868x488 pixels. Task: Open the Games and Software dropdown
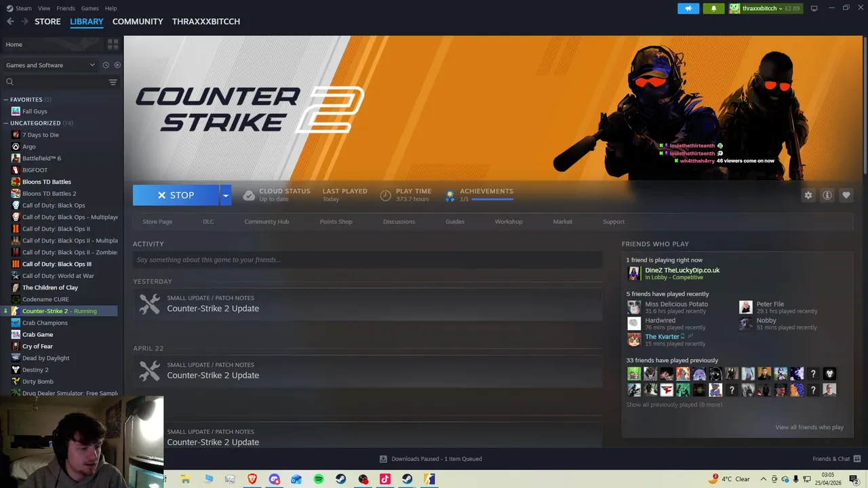pyautogui.click(x=50, y=65)
